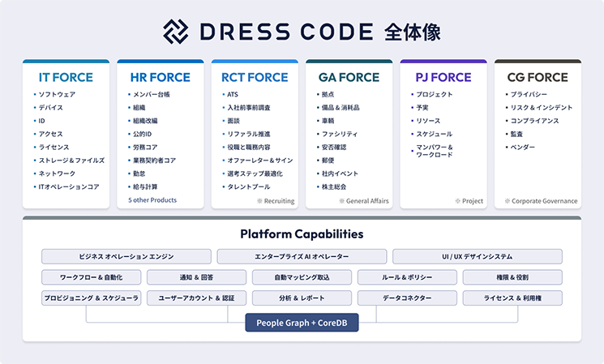Click 給与計算 under HR FORCE
Image resolution: width=604 pixels, height=364 pixels.
pos(145,186)
